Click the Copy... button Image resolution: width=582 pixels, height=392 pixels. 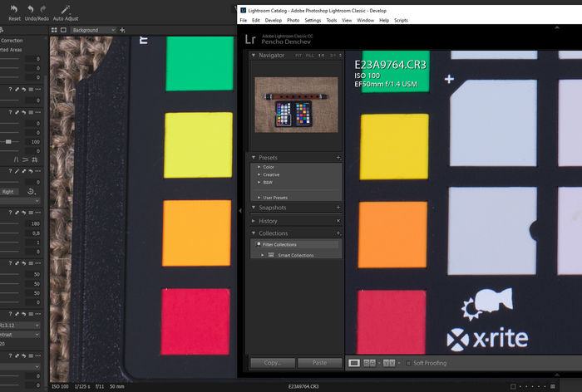[x=272, y=363]
